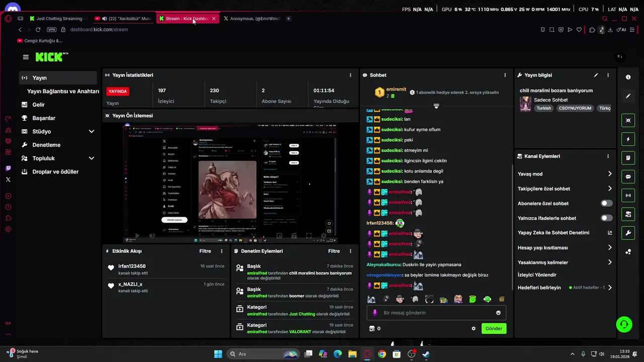Screen dimensions: 644x362
Task: Click the stream preview thumbnail
Action: coord(230,184)
